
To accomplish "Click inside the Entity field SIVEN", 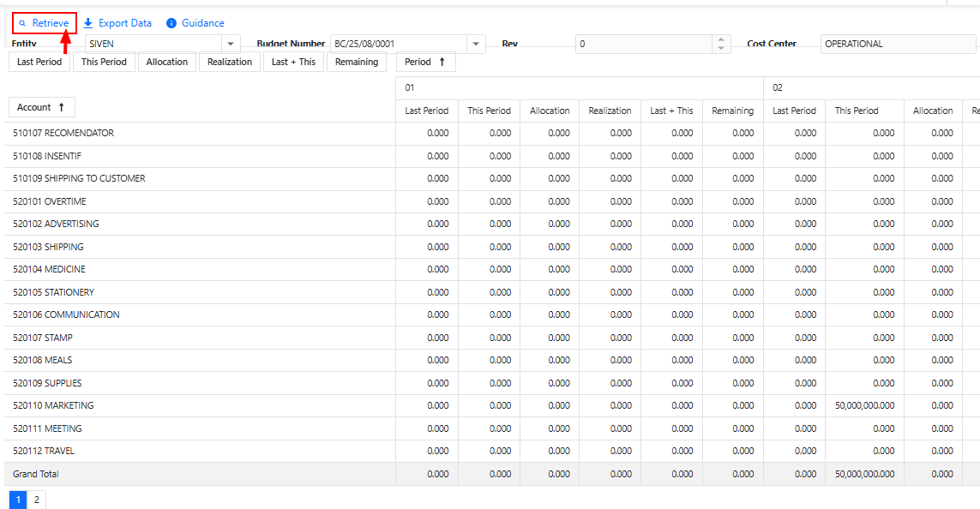I will pos(153,44).
